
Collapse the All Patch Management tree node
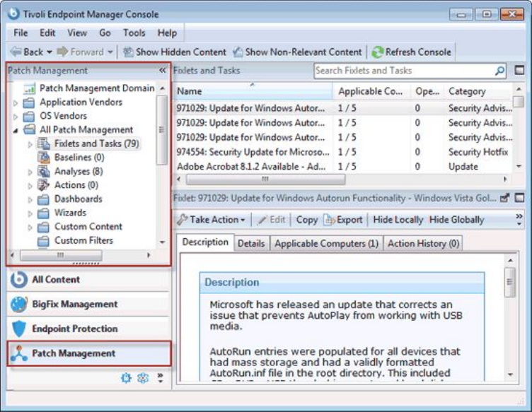tap(16, 131)
